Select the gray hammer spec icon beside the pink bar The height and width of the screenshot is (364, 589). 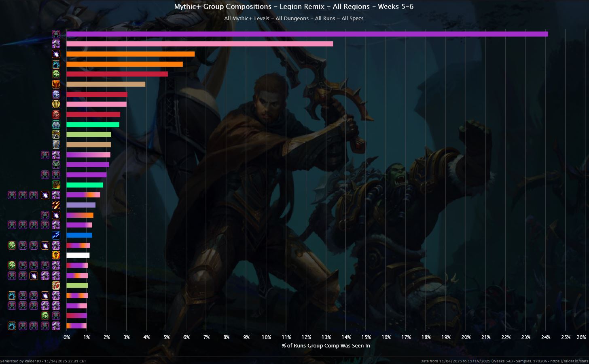[x=56, y=44]
